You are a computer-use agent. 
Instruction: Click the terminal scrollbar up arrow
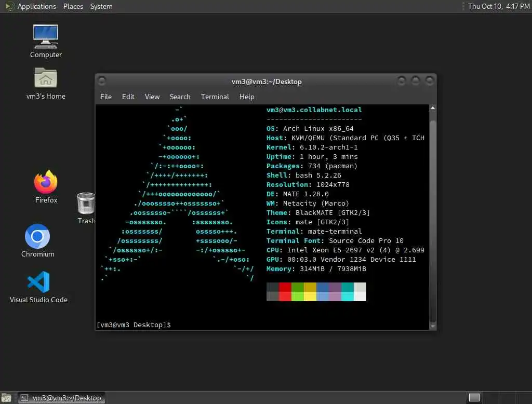[x=433, y=108]
